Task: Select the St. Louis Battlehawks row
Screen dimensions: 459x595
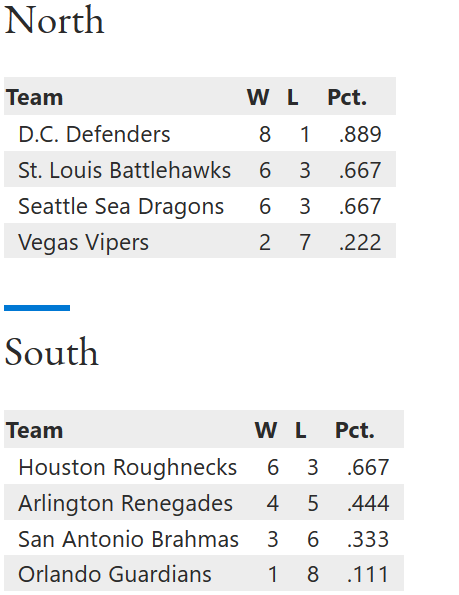Action: coord(200,169)
